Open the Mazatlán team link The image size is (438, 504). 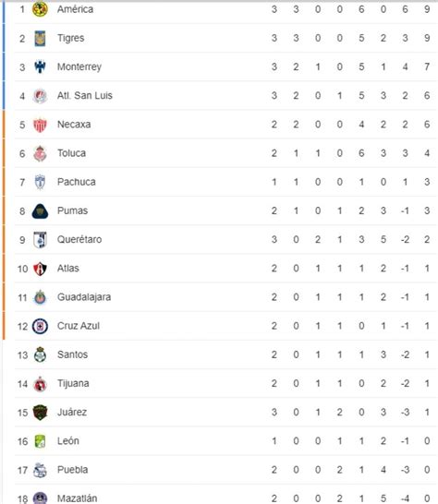pyautogui.click(x=78, y=498)
